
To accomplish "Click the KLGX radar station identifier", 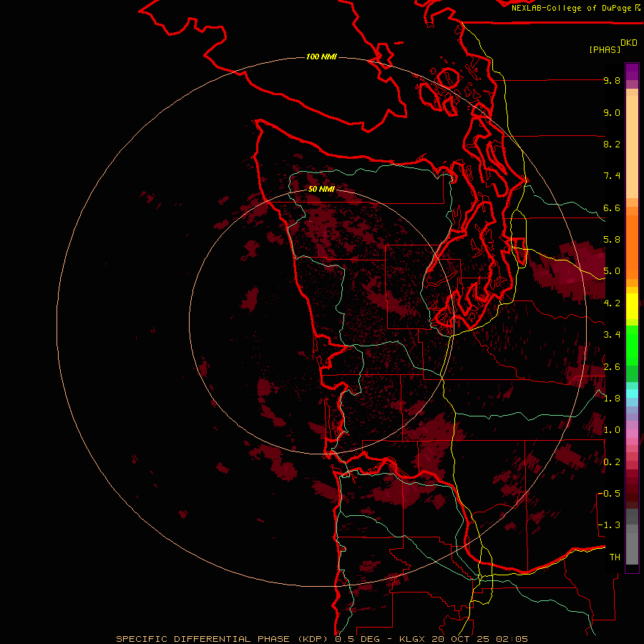I will tap(412, 639).
